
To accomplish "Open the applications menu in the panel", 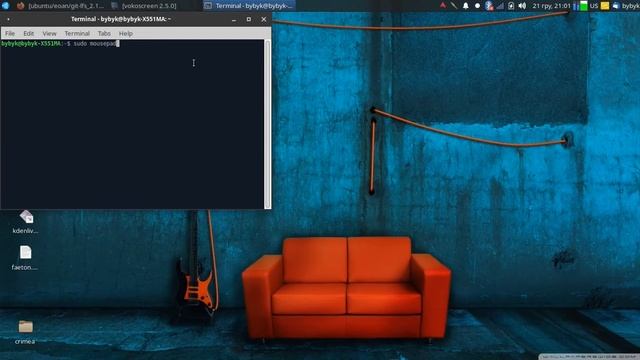I will [x=6, y=6].
